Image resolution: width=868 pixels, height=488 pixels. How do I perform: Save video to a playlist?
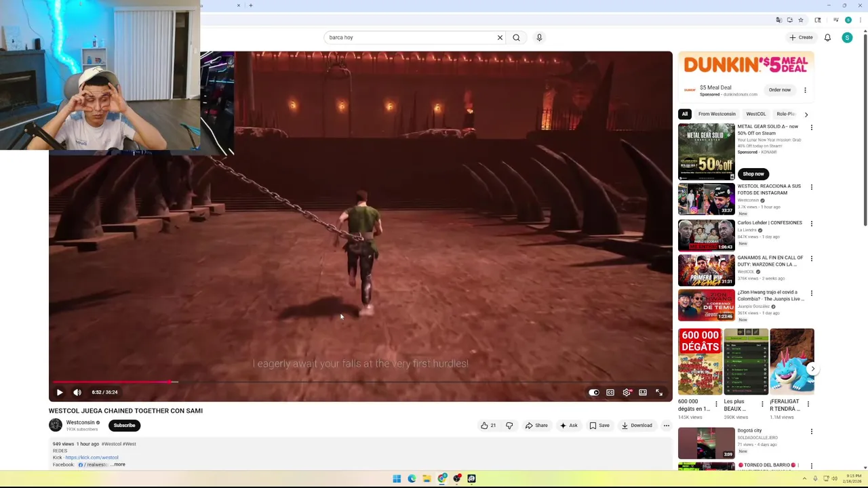point(599,426)
